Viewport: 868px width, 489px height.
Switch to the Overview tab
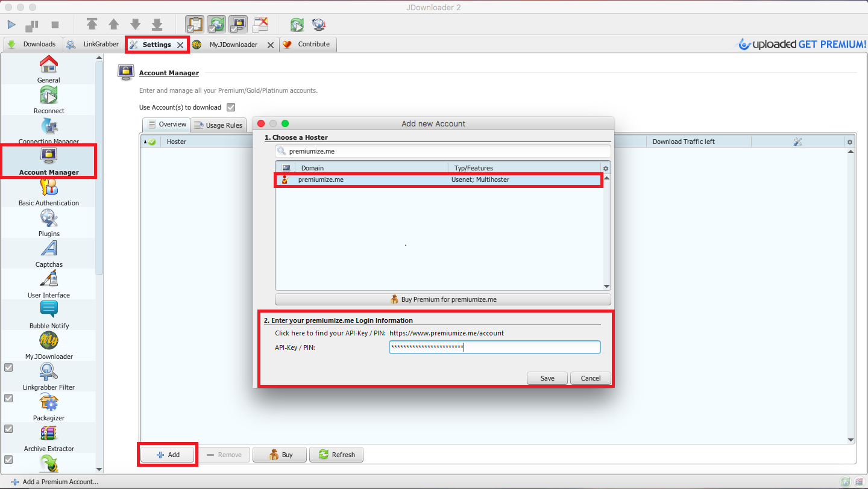166,125
